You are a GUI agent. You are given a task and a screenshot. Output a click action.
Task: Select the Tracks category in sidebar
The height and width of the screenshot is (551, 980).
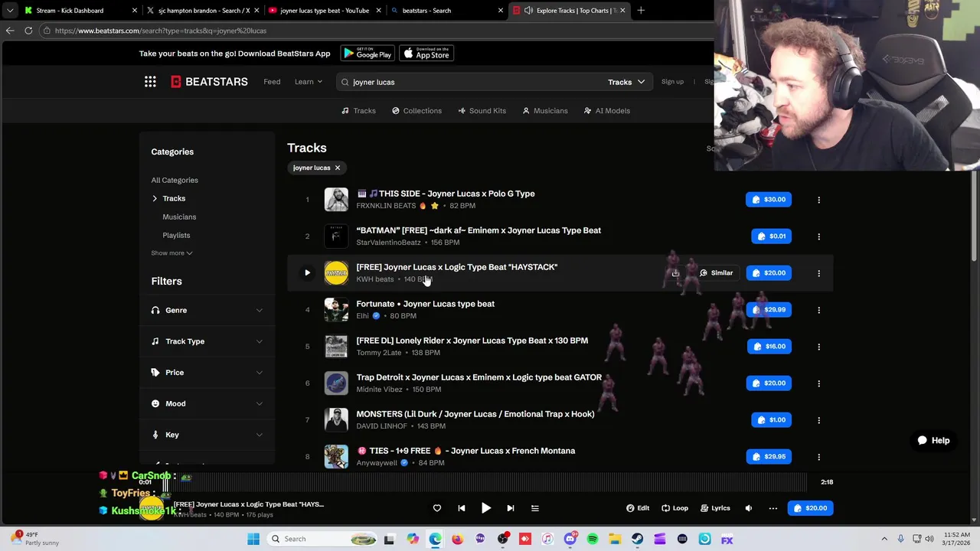pyautogui.click(x=174, y=199)
